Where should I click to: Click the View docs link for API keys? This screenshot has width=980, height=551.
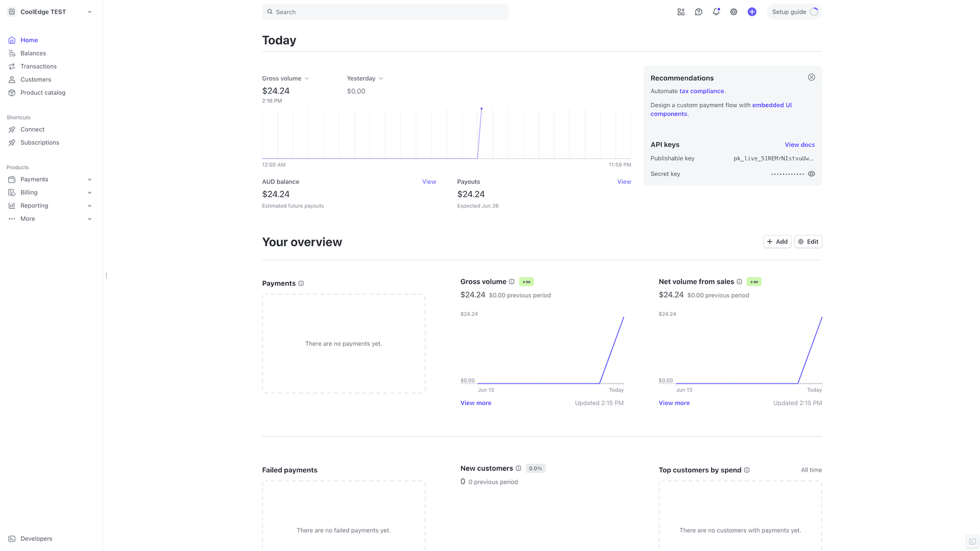click(x=799, y=145)
